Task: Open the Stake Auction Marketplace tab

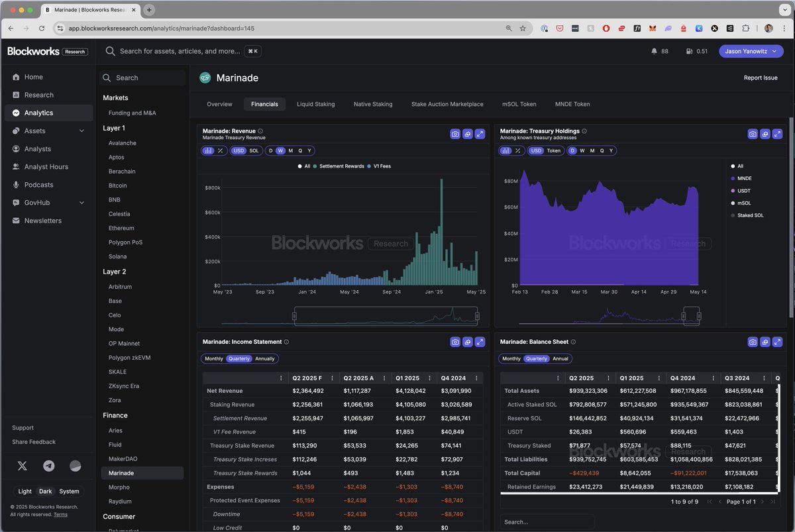Action: 447,104
